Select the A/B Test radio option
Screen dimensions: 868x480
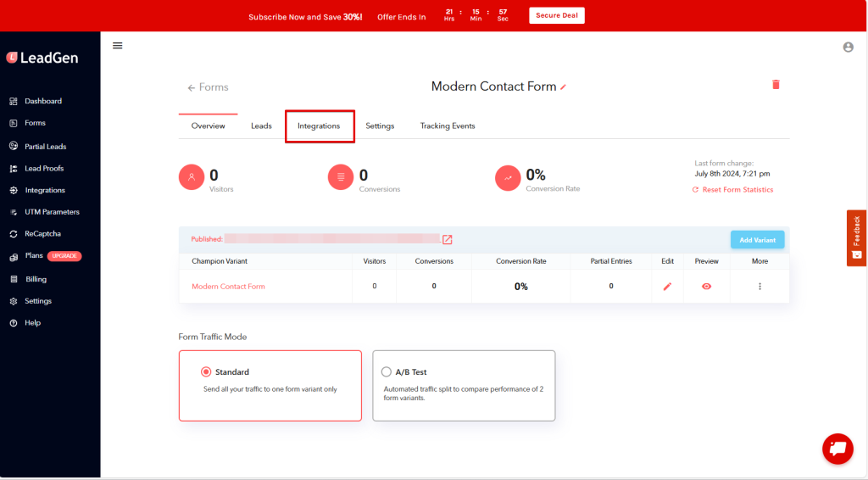pos(387,371)
